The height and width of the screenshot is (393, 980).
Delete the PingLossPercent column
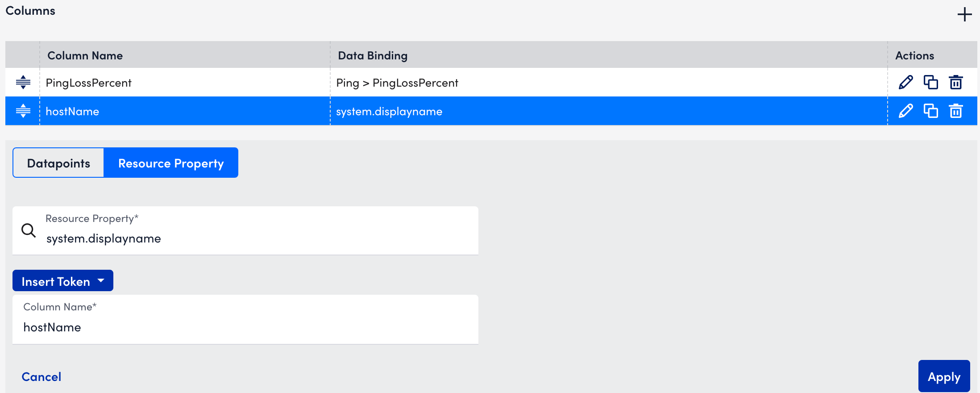(x=955, y=83)
